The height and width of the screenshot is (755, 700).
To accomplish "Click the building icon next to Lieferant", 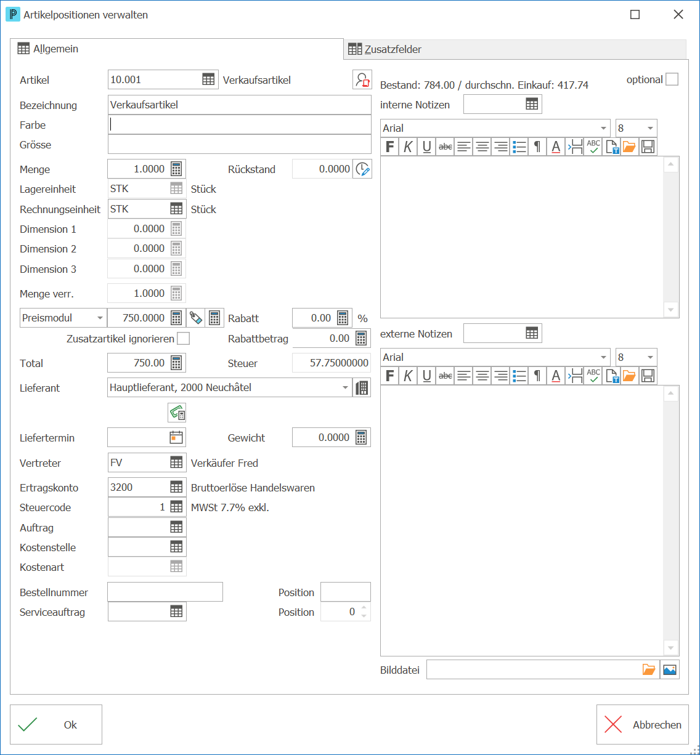I will [362, 387].
